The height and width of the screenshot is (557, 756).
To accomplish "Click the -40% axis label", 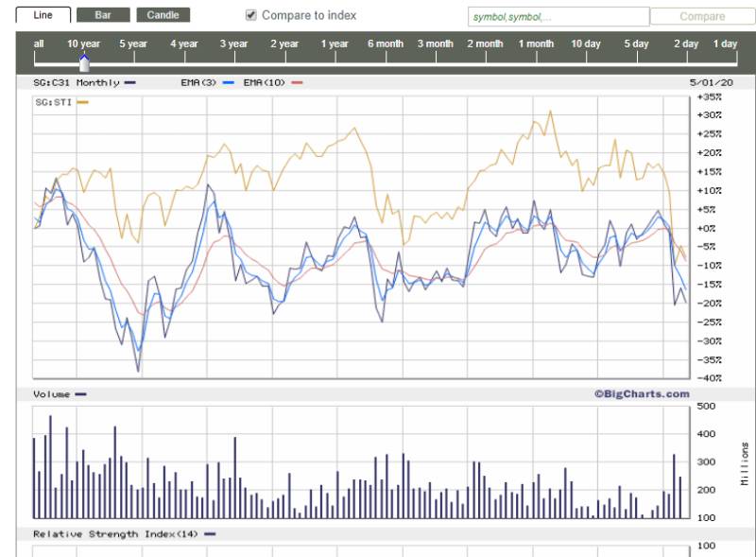I will pyautogui.click(x=710, y=378).
